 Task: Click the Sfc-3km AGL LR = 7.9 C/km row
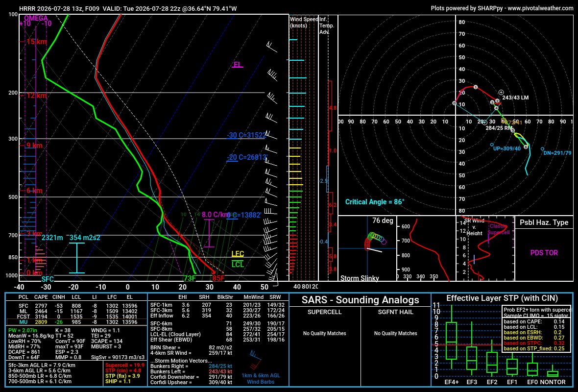(x=42, y=366)
